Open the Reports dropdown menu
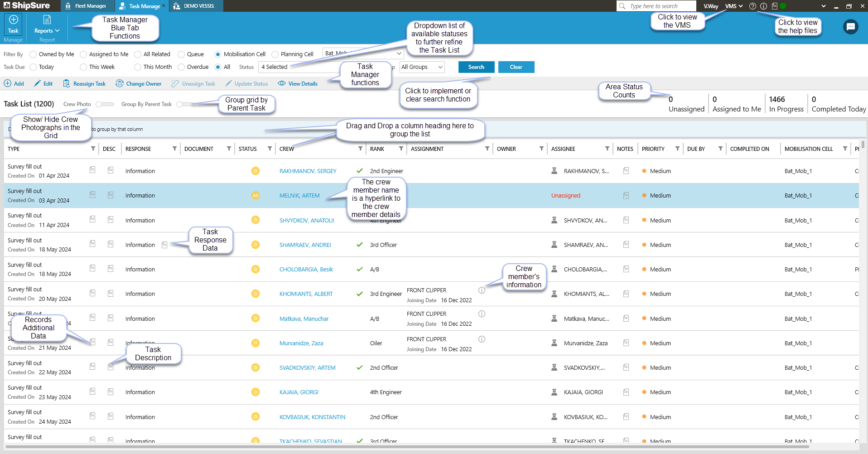This screenshot has height=454, width=868. (47, 31)
